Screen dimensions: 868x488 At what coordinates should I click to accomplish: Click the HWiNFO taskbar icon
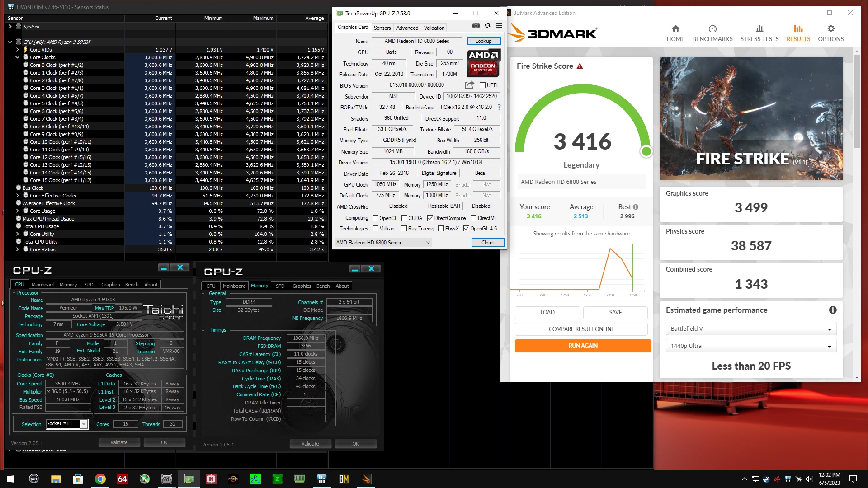(x=322, y=479)
